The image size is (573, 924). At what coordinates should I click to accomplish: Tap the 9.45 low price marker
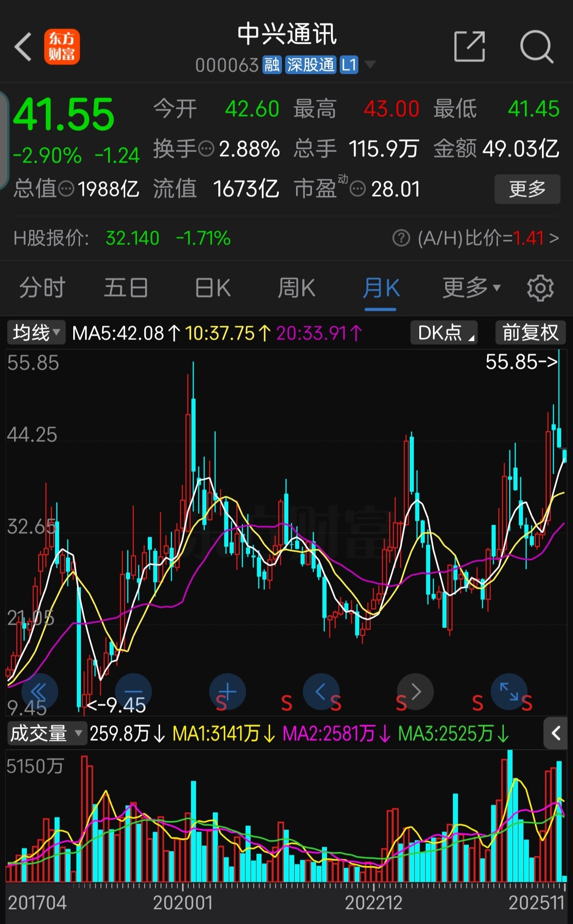click(116, 706)
